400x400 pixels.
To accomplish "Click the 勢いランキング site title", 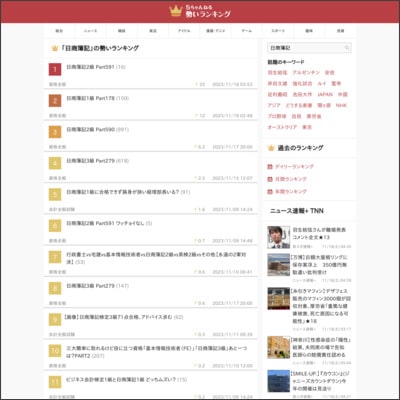I will (208, 14).
